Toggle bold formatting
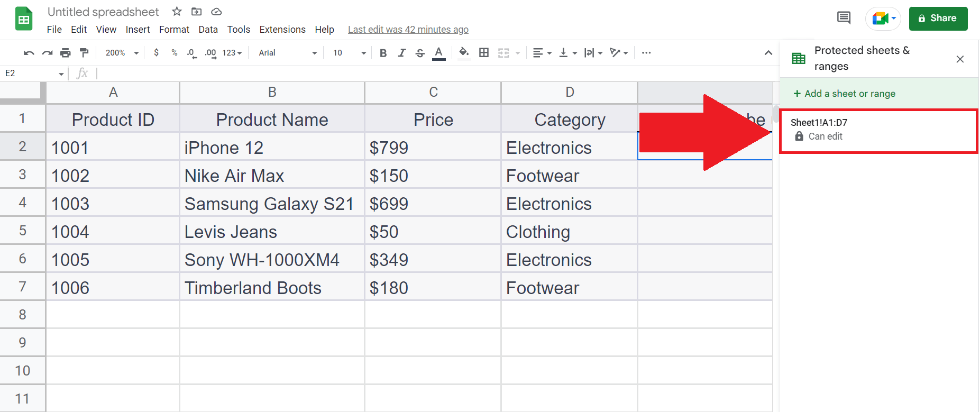 click(383, 53)
